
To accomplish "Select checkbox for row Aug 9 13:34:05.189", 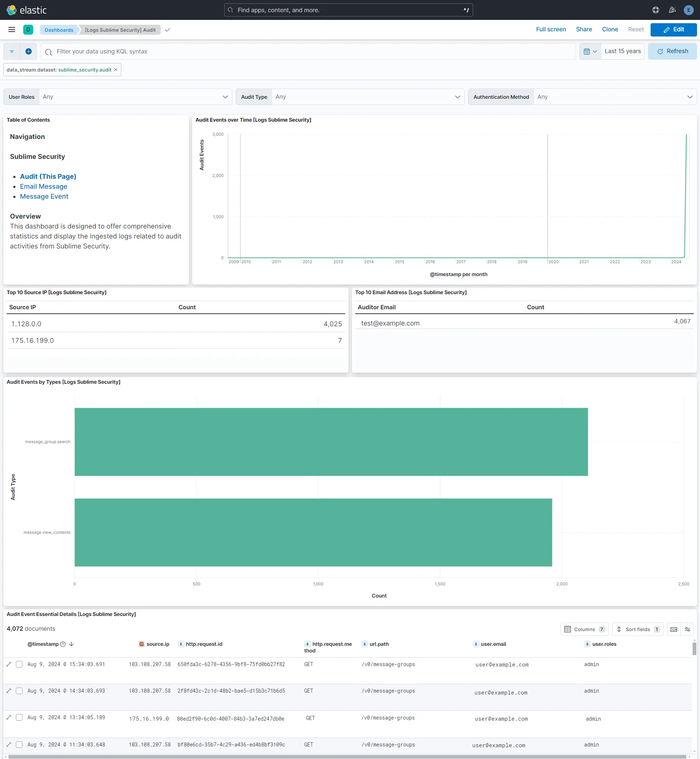I will pyautogui.click(x=19, y=717).
